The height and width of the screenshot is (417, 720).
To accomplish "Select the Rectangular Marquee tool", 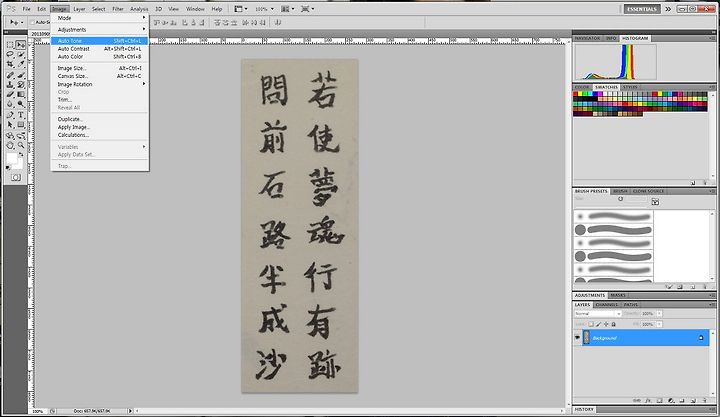I will click(10, 45).
